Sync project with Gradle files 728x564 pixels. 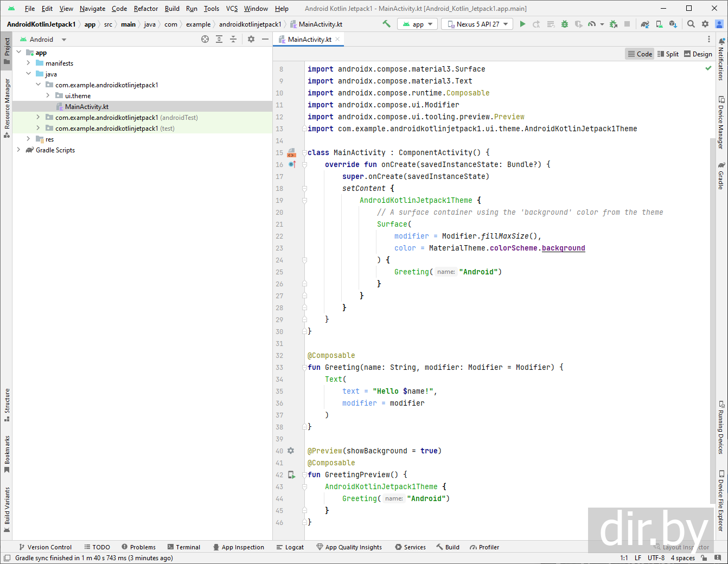click(645, 24)
